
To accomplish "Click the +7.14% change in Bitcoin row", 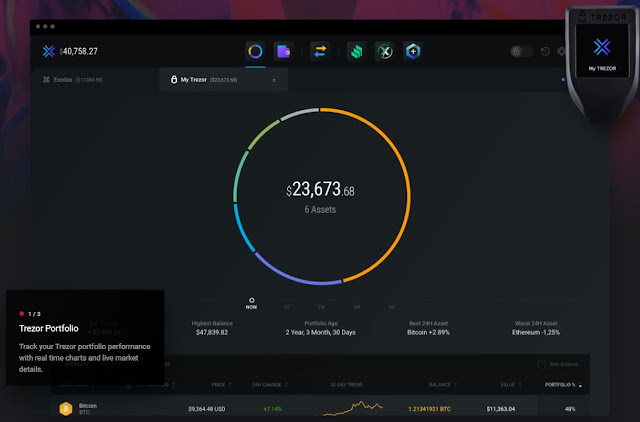I will point(273,409).
